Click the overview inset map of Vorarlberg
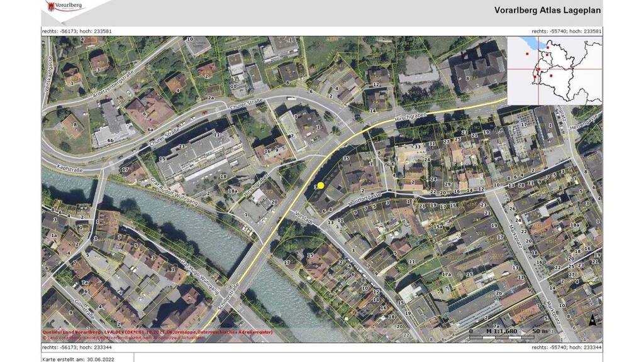 click(x=554, y=70)
